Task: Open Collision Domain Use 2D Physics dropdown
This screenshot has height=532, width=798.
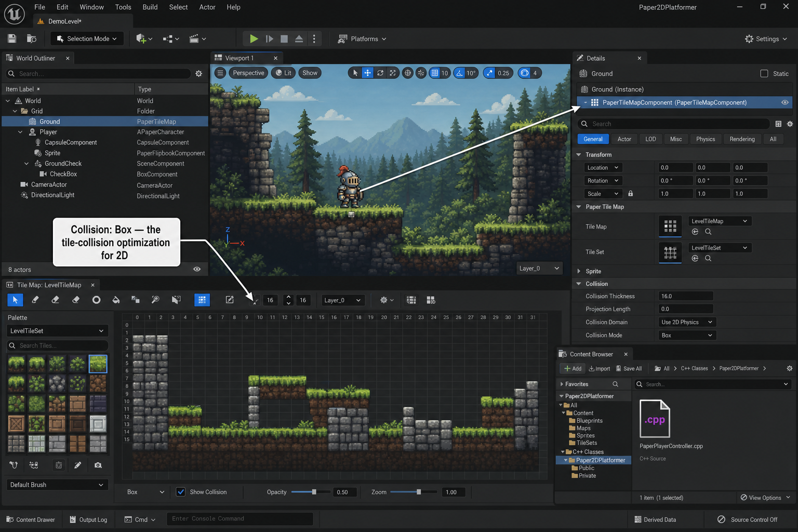Action: [687, 322]
